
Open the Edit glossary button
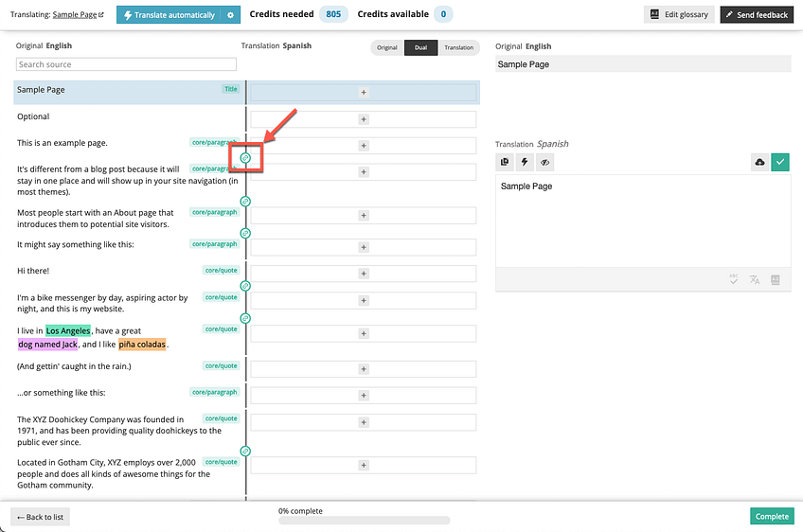tap(679, 15)
